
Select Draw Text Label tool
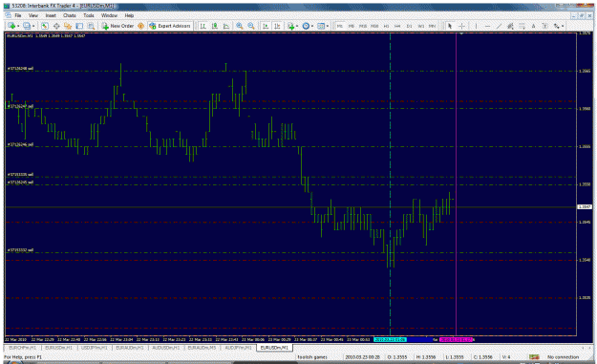pyautogui.click(x=544, y=26)
